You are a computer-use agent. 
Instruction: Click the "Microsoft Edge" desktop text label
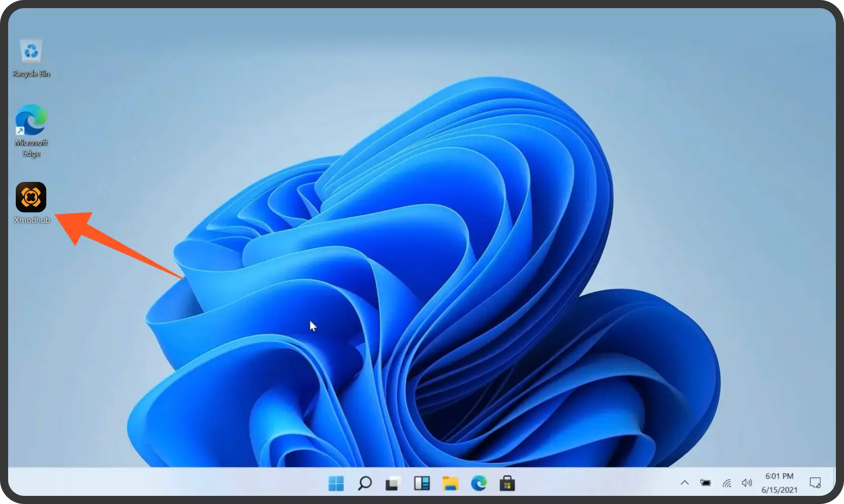click(31, 148)
